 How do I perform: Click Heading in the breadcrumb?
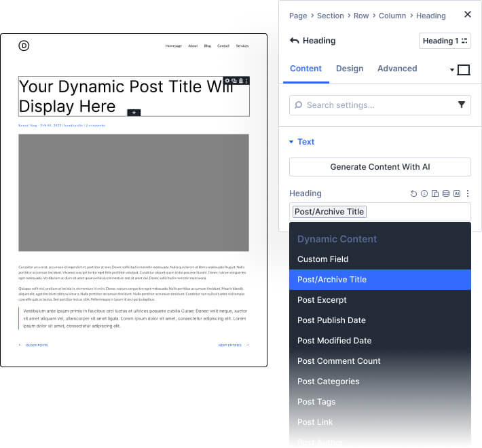click(x=430, y=16)
